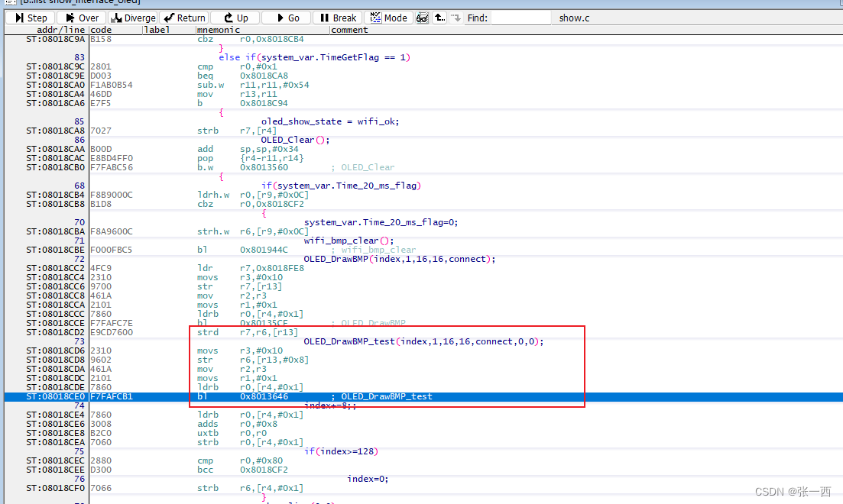Click the greyed-out down-arrow icon in the toolbar
This screenshot has width=843, height=504.
tap(456, 18)
